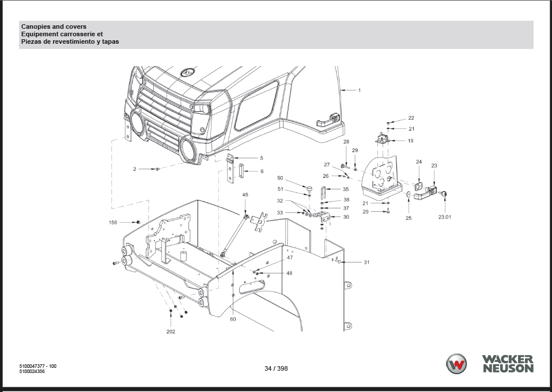This screenshot has width=552, height=392.
Task: Select part number label 5
Action: pyautogui.click(x=261, y=158)
